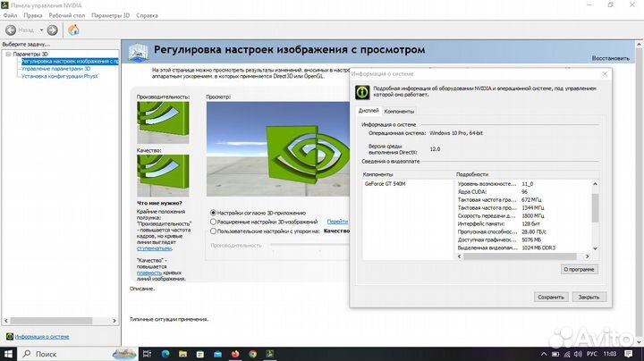Open the Рабочий стол menu
644x361 pixels.
pyautogui.click(x=66, y=15)
